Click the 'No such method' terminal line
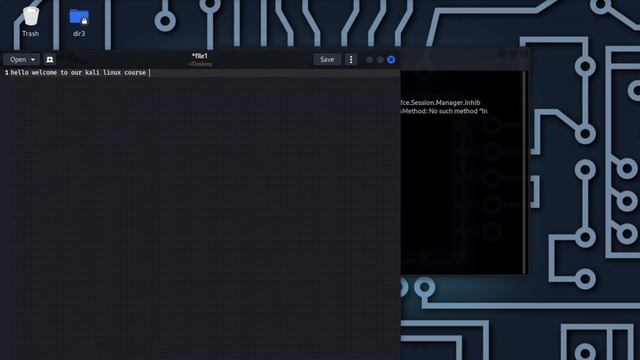Image resolution: width=640 pixels, height=360 pixels. [444, 111]
